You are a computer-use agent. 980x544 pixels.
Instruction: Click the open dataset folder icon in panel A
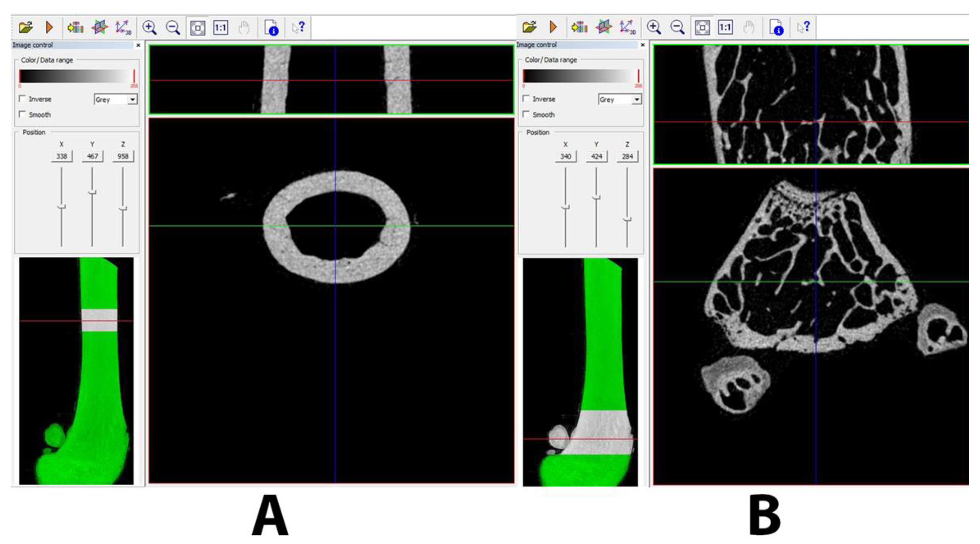[x=25, y=28]
